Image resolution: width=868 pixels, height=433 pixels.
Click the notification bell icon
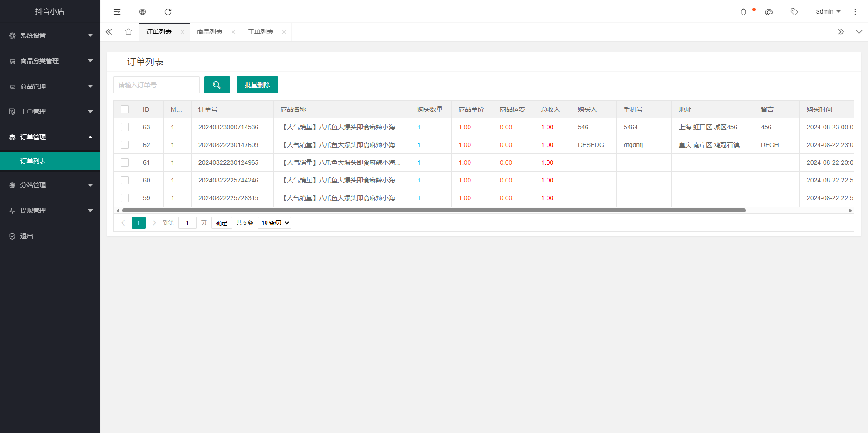744,11
